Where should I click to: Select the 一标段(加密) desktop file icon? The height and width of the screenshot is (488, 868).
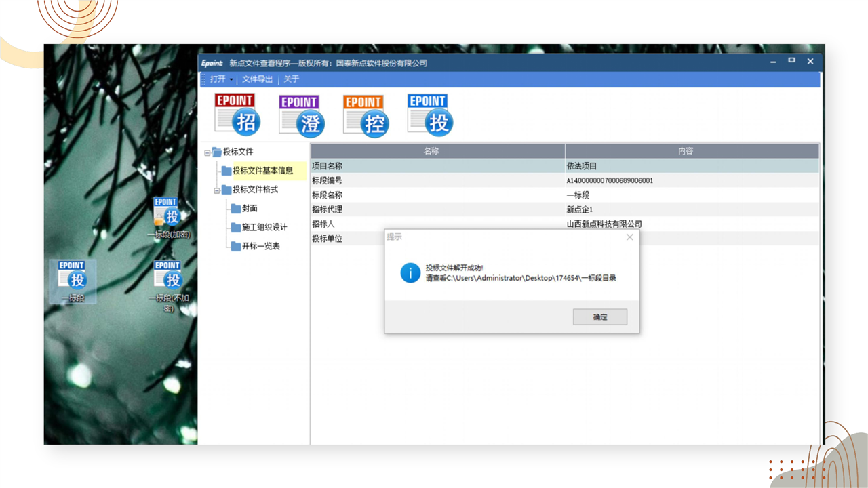[x=167, y=213]
